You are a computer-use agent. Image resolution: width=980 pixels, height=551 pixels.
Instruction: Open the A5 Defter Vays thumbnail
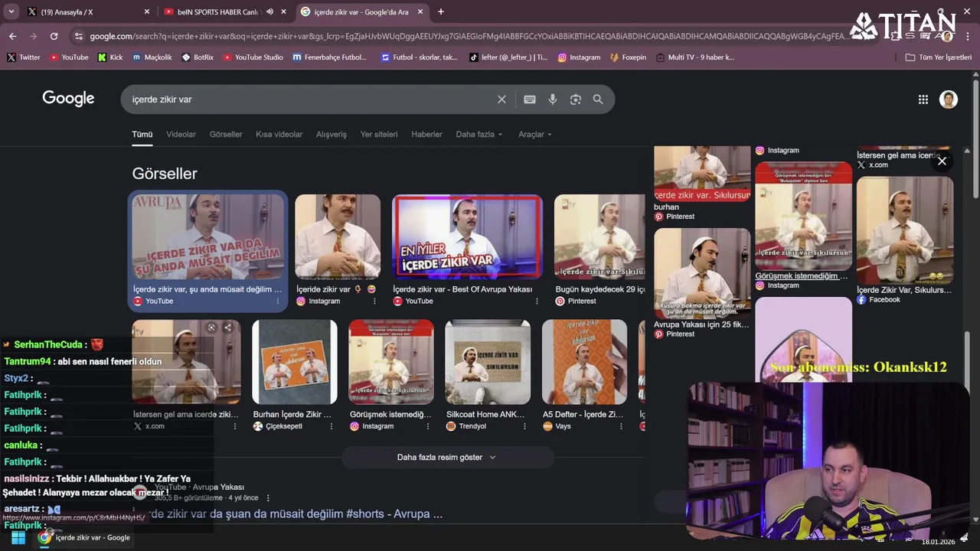point(584,362)
